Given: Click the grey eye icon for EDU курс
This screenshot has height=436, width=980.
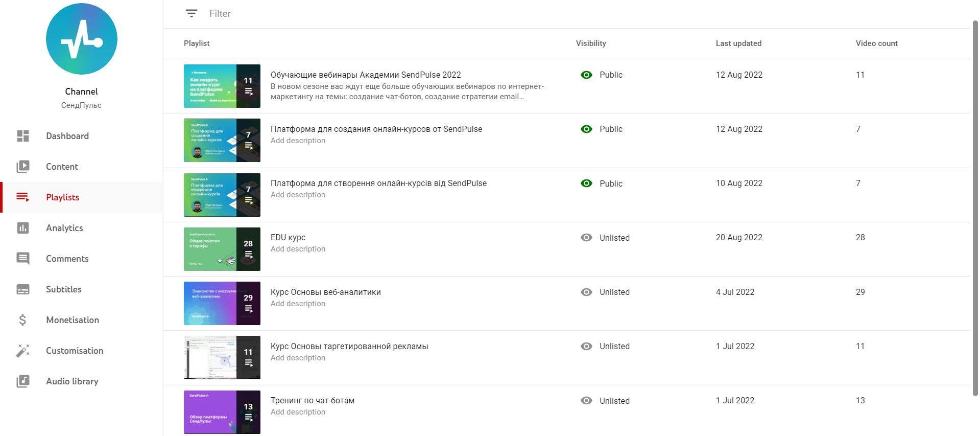Looking at the screenshot, I should [x=587, y=238].
